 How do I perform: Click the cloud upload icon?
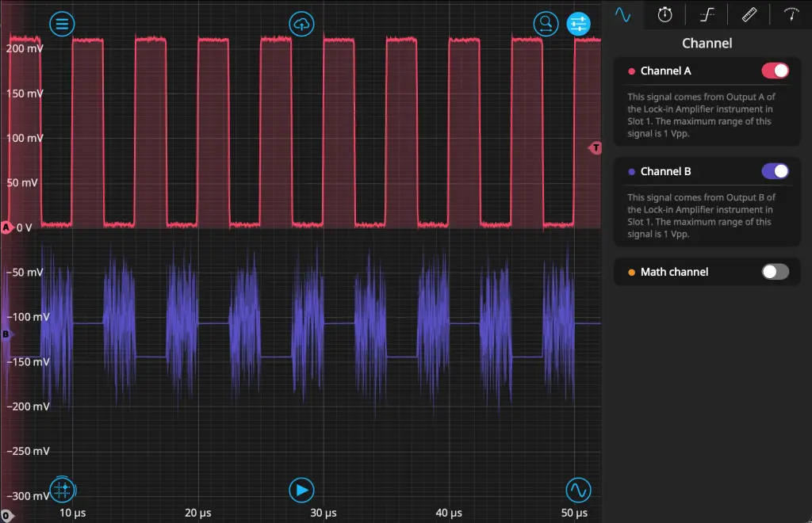tap(301, 24)
